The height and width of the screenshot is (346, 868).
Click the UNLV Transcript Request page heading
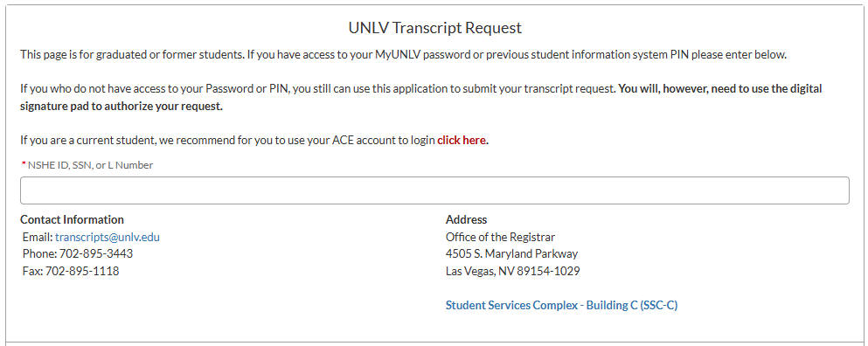pos(435,28)
